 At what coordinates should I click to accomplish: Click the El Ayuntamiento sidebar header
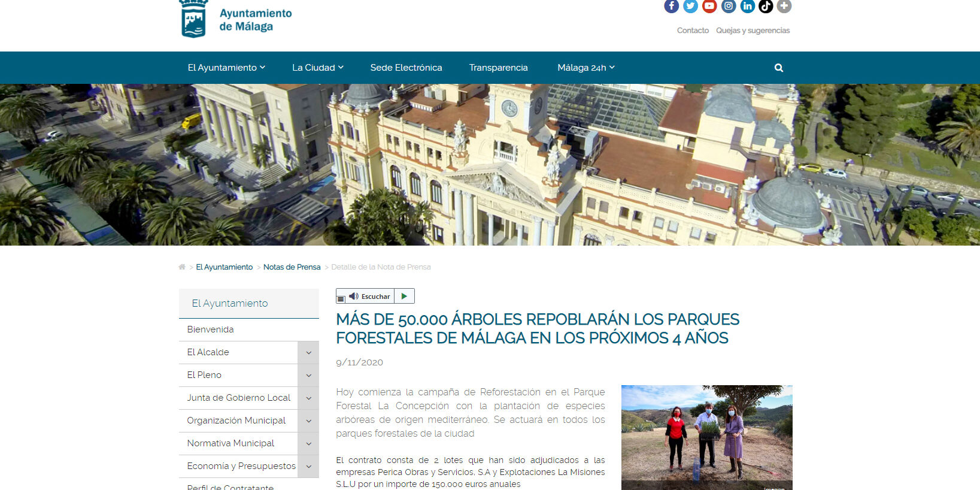click(x=248, y=303)
